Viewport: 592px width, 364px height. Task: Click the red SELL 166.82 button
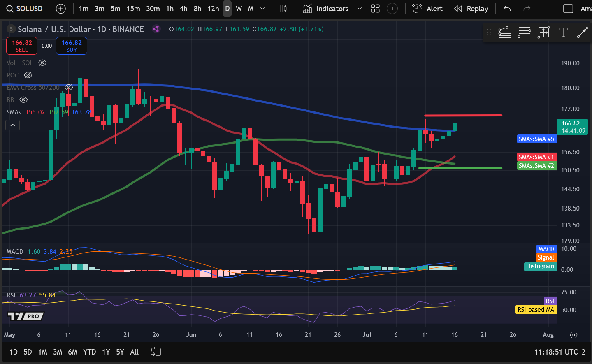pos(22,46)
